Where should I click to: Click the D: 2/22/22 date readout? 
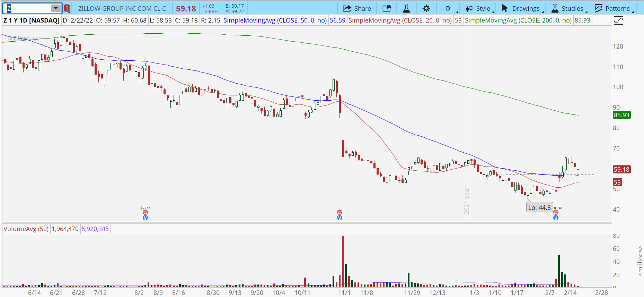[x=78, y=20]
